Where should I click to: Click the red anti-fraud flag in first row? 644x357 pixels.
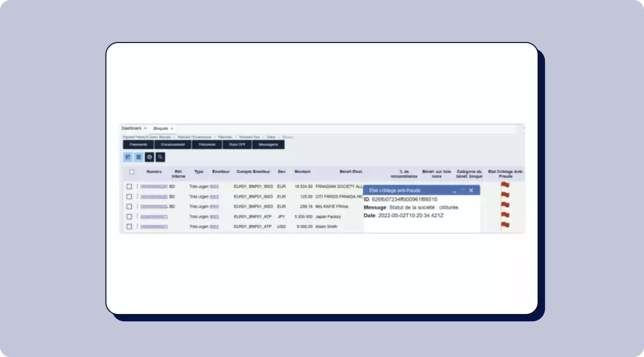(x=505, y=185)
